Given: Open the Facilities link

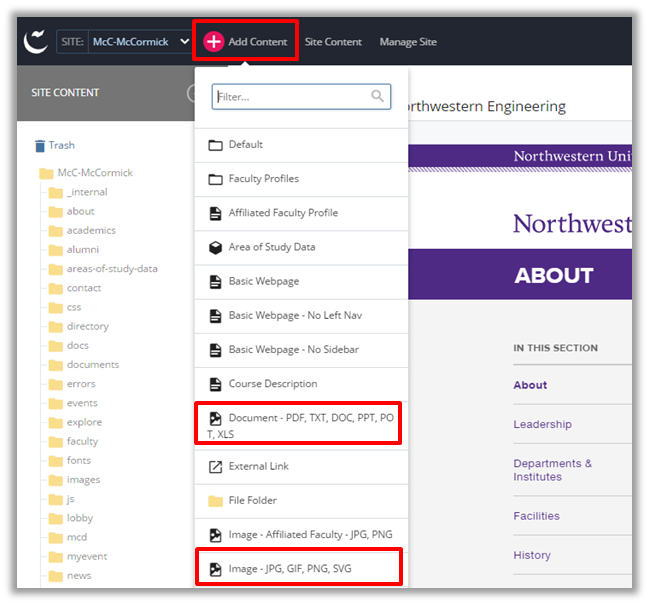Looking at the screenshot, I should (536, 516).
